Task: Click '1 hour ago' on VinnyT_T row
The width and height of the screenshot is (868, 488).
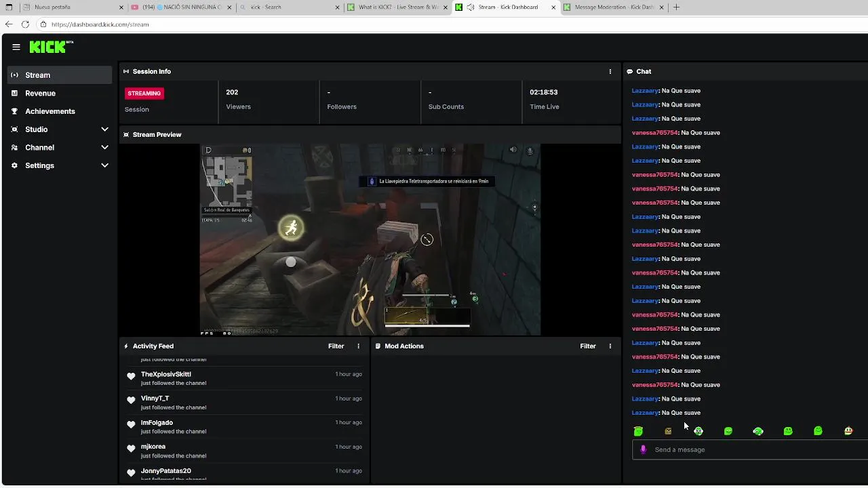Action: point(349,399)
